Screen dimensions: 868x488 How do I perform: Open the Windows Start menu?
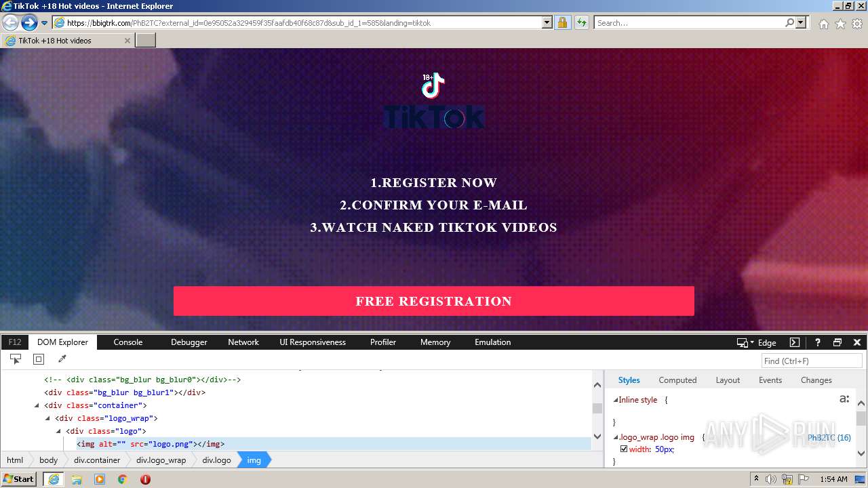click(19, 479)
